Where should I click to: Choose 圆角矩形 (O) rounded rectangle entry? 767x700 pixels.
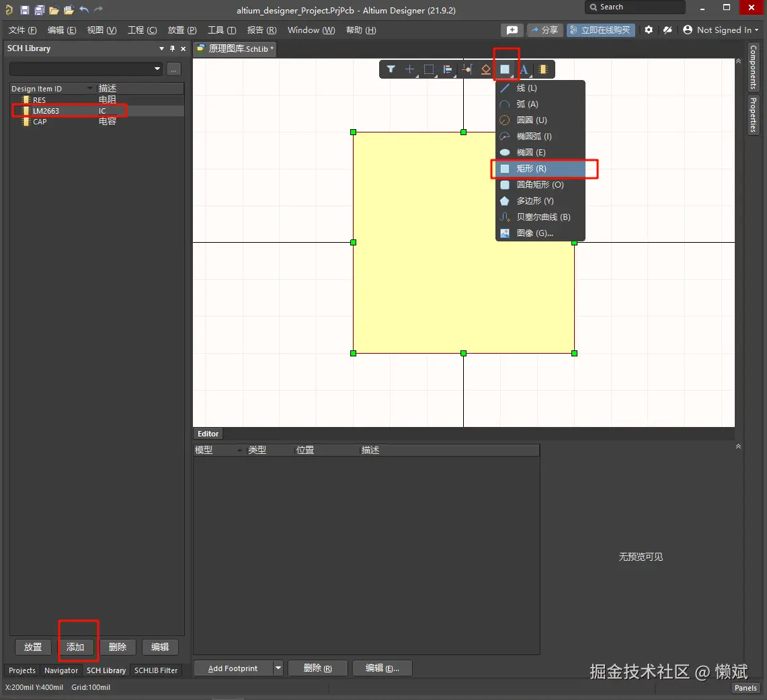[540, 185]
